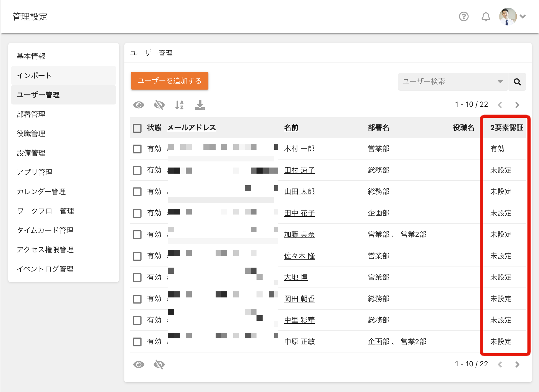Open the help question mark icon
539x392 pixels.
pyautogui.click(x=464, y=17)
